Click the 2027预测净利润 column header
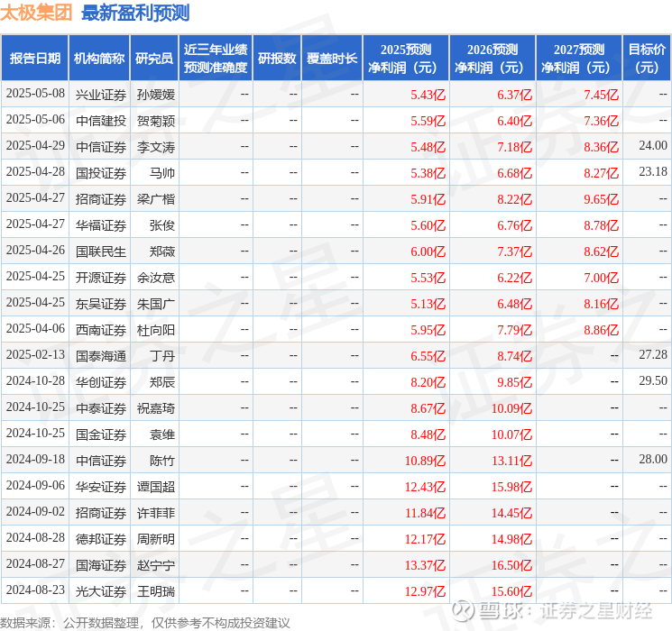Viewport: 672px width, 631px height. pyautogui.click(x=579, y=59)
